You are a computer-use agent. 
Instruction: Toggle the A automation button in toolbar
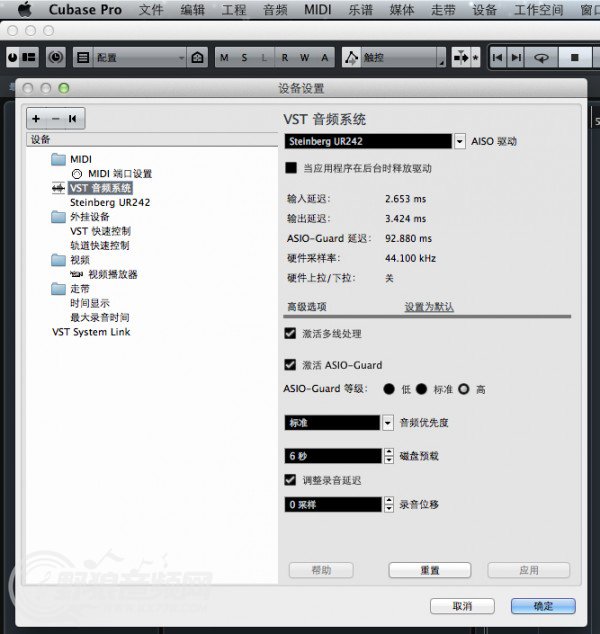[325, 57]
